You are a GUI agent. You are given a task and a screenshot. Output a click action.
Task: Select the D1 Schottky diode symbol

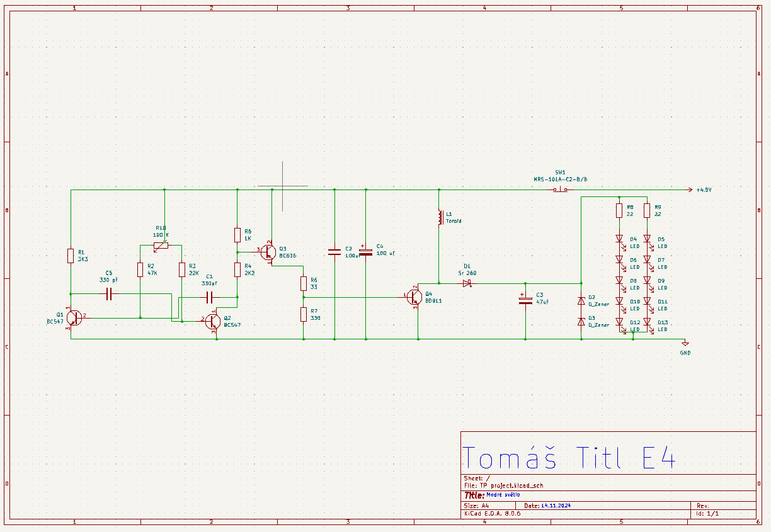point(467,283)
